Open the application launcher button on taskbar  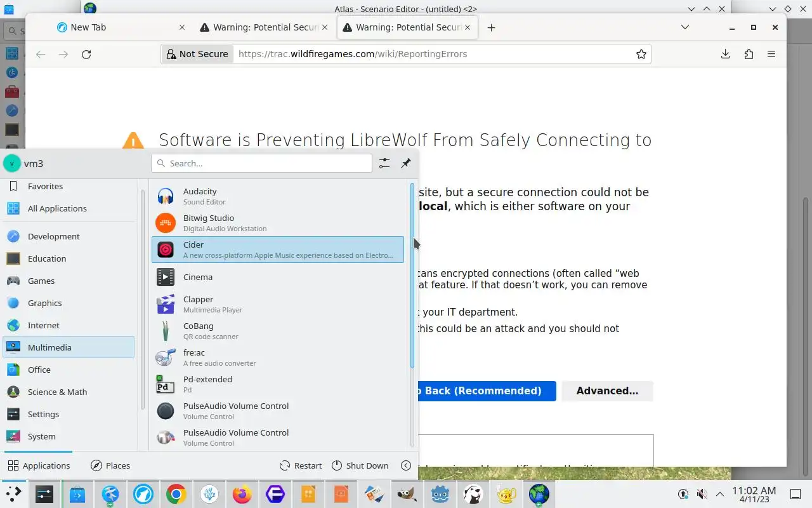(13, 494)
